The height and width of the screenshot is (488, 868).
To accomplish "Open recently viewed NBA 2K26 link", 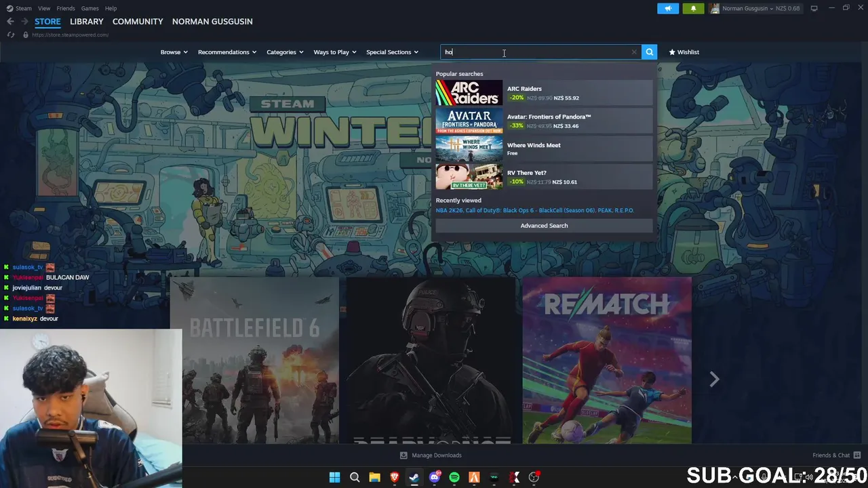I will 450,210.
